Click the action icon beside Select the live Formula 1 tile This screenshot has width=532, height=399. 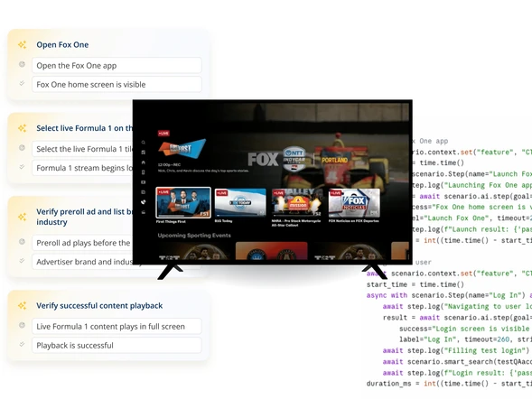22,147
